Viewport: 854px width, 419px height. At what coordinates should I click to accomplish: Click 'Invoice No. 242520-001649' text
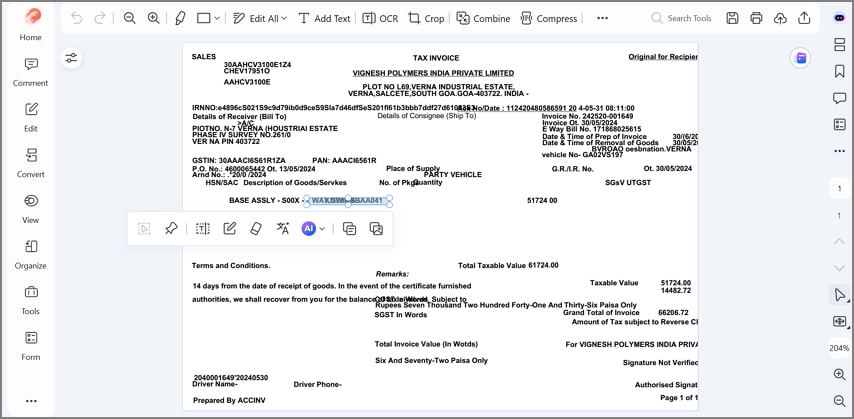click(x=587, y=117)
